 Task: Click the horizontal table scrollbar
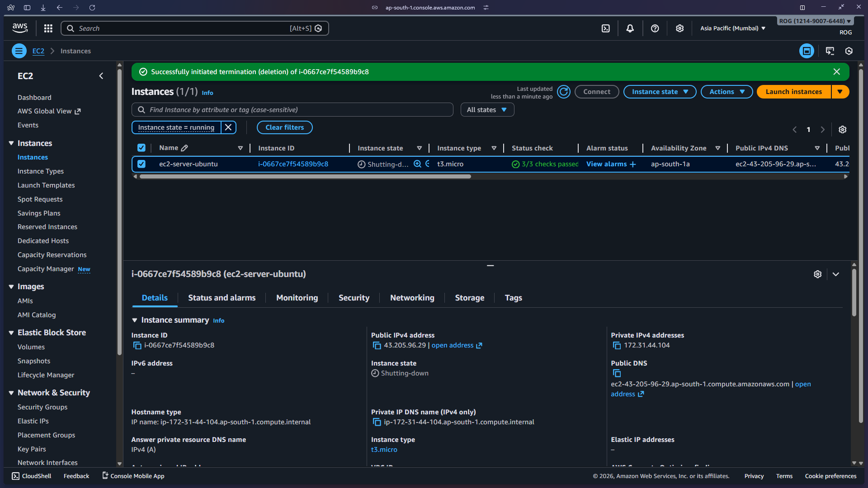click(x=305, y=177)
